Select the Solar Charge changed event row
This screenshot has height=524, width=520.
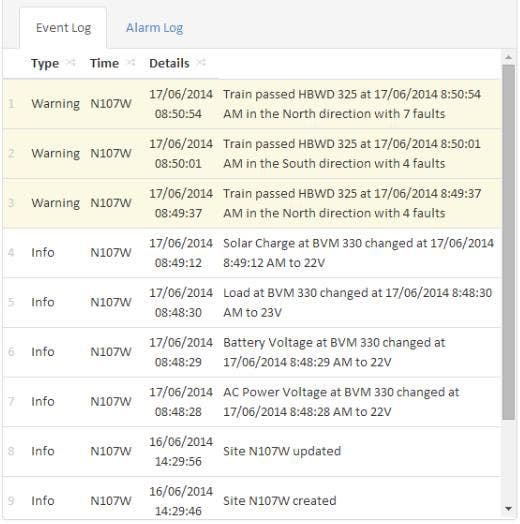click(x=252, y=253)
